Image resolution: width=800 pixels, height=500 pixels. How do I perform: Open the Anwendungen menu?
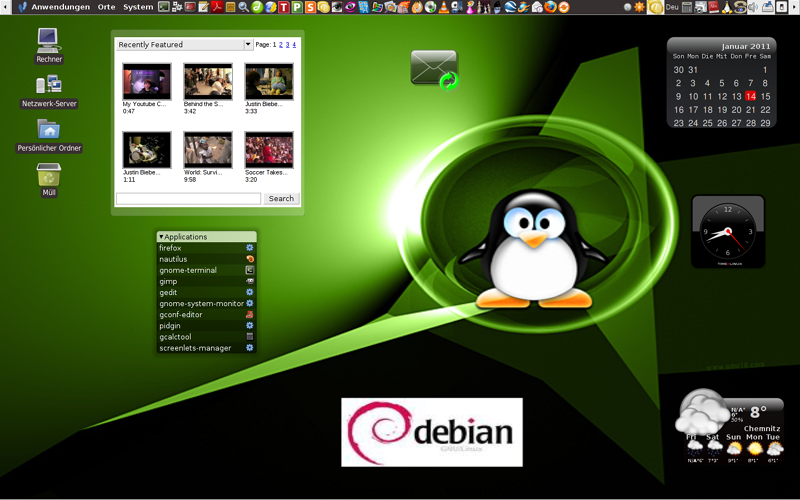coord(60,7)
